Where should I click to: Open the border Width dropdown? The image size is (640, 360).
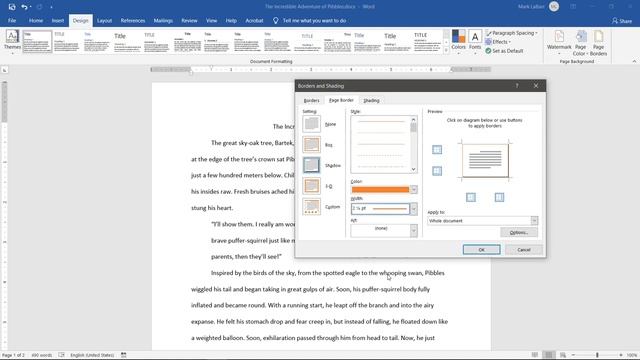(413, 209)
